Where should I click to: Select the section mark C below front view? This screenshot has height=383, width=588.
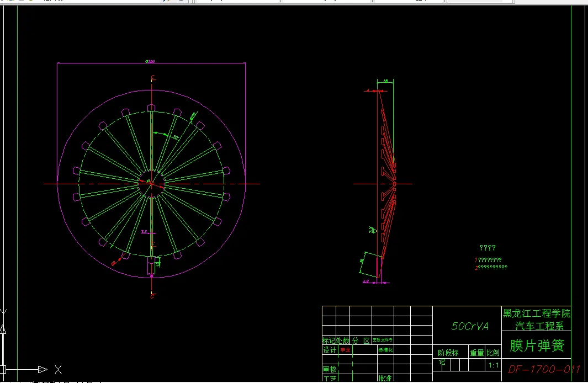(x=152, y=296)
